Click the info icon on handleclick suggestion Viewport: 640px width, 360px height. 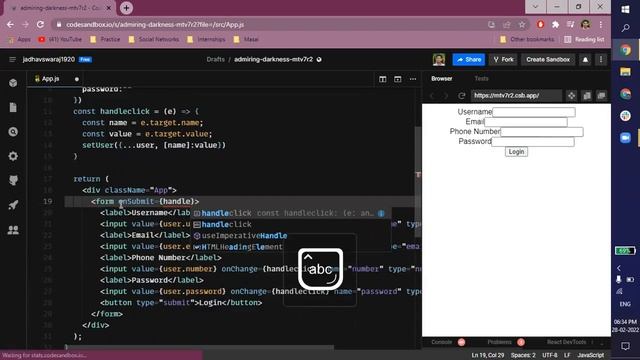pos(381,213)
